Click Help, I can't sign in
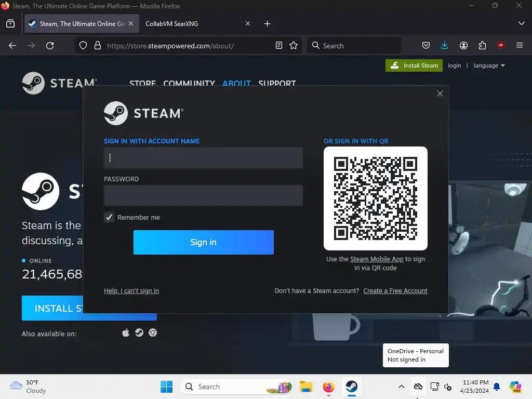Screen dimensions: 532x399 (131, 291)
